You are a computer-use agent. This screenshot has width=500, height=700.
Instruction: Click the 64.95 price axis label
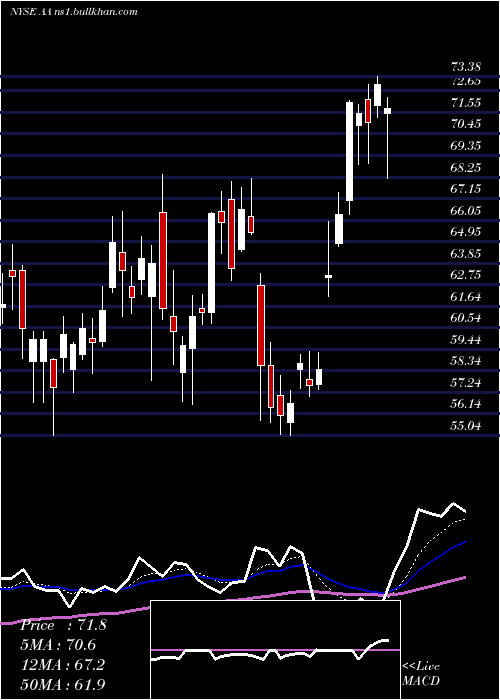click(x=466, y=232)
